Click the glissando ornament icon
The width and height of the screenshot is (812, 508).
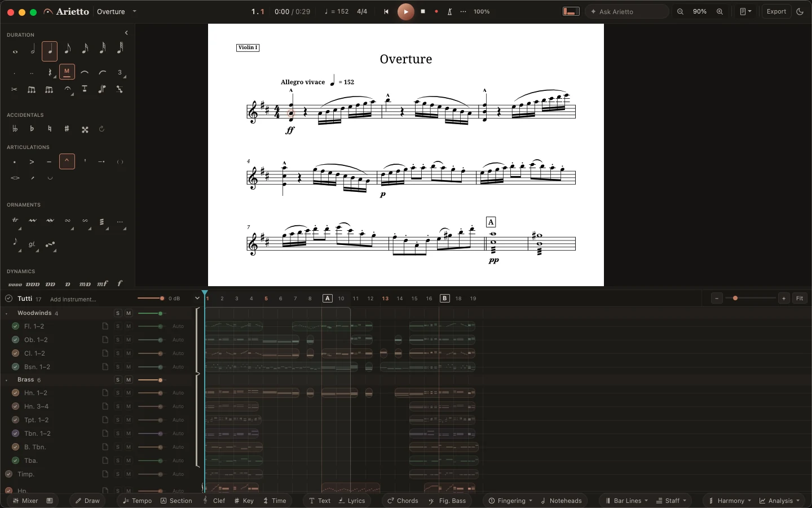pos(32,244)
